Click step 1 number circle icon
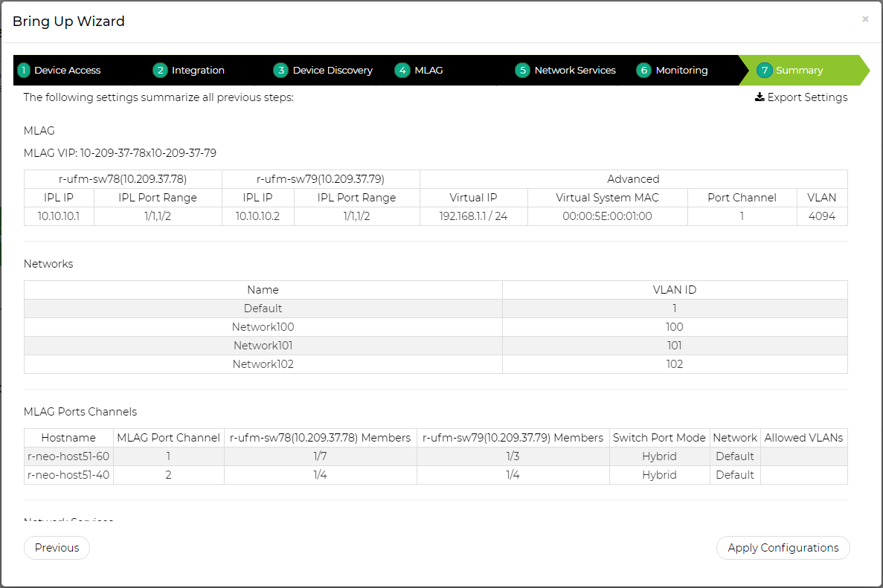 [24, 71]
